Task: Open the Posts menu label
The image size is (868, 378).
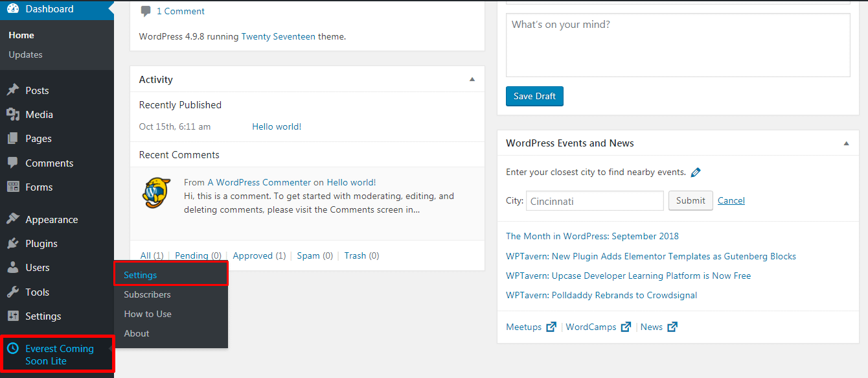Action: pyautogui.click(x=37, y=90)
